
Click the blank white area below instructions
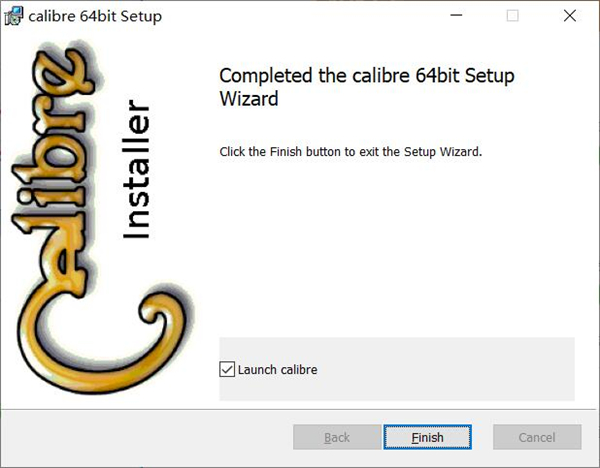point(395,250)
